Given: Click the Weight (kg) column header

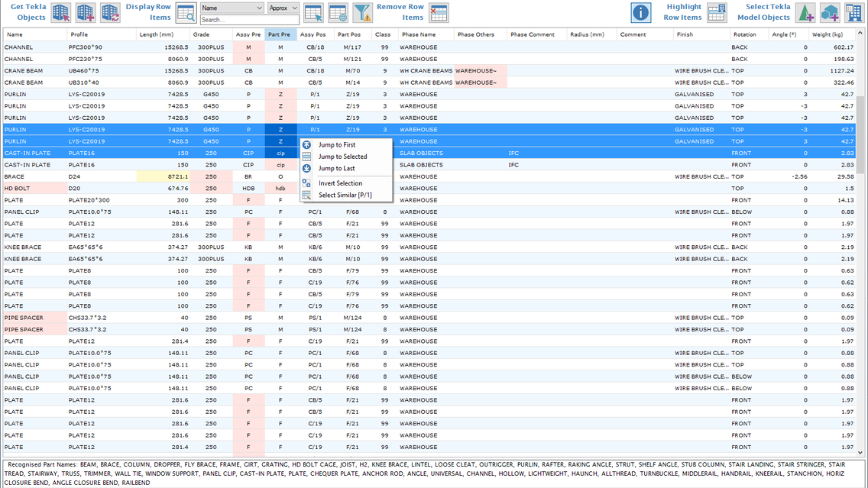Looking at the screenshot, I should [x=832, y=34].
